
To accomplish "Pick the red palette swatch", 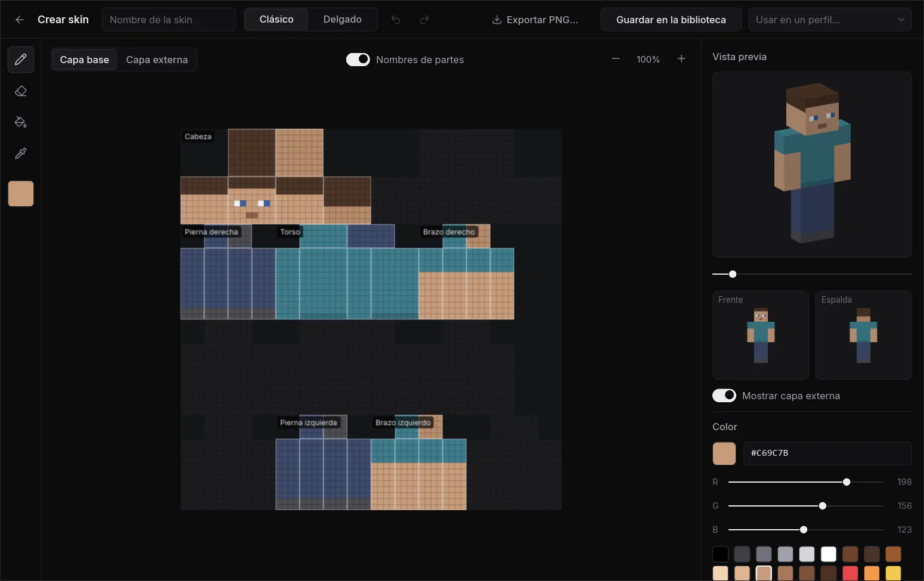I will tap(850, 573).
